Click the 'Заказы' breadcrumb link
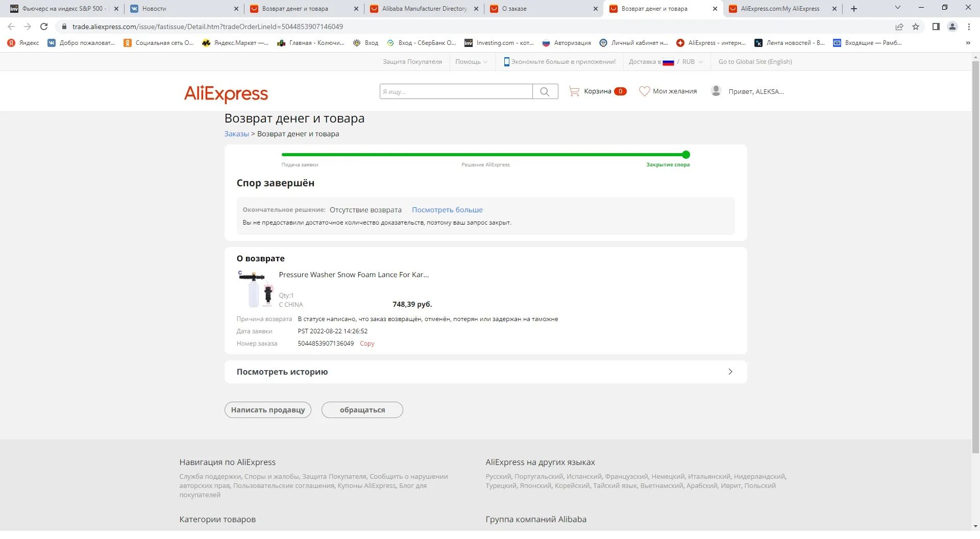Viewport: 980px width, 539px height. tap(236, 134)
